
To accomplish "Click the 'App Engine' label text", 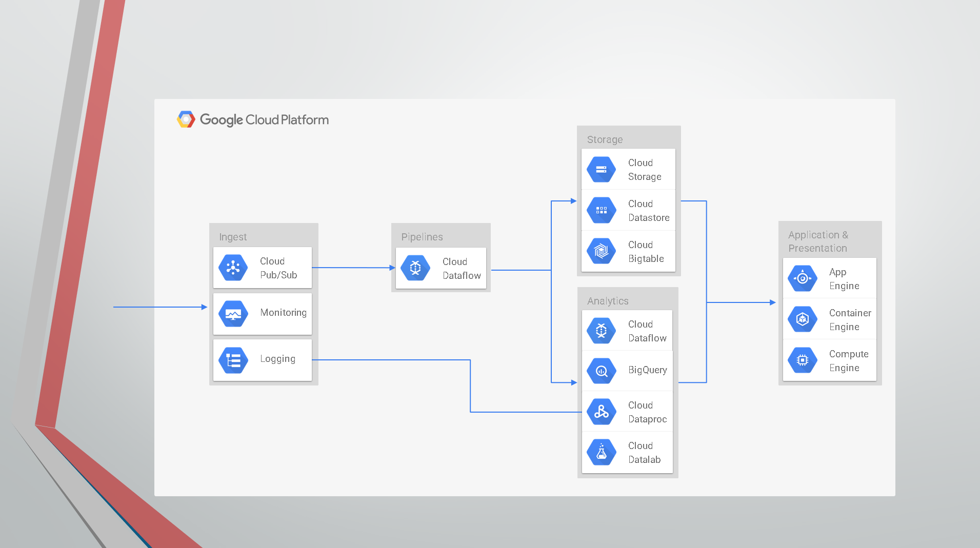I will point(844,279).
